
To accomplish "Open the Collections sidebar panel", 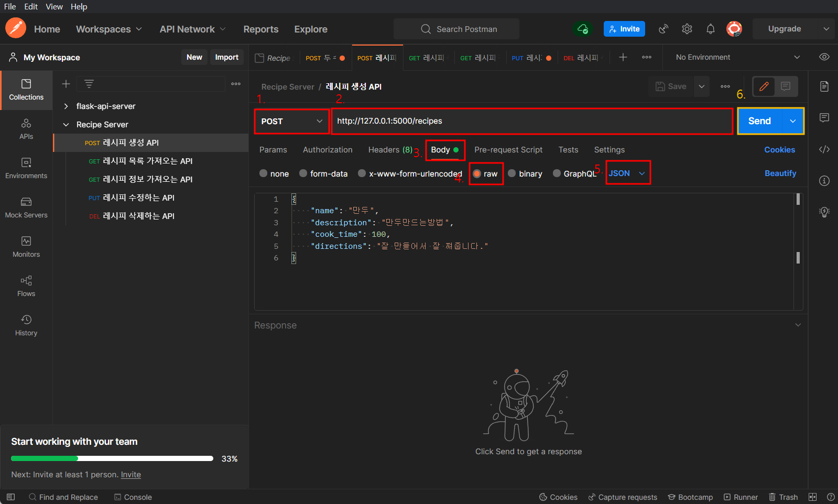I will (x=26, y=90).
